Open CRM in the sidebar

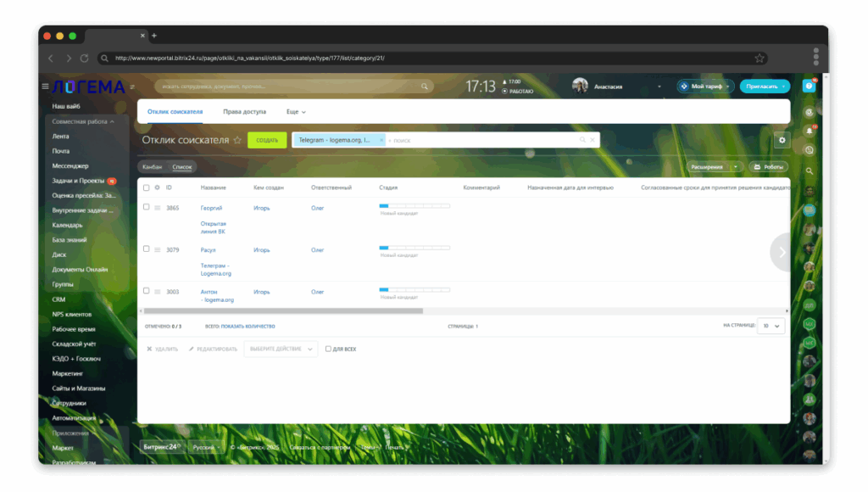point(58,299)
